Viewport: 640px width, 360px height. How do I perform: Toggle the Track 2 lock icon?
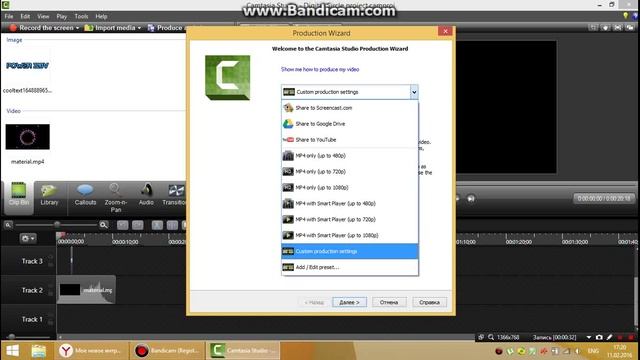click(51, 293)
